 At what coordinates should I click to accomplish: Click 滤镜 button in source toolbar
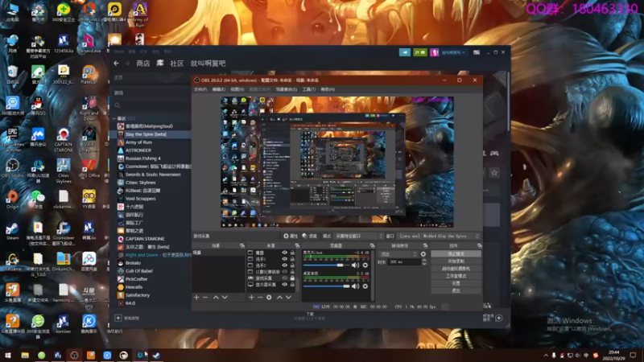coord(310,236)
